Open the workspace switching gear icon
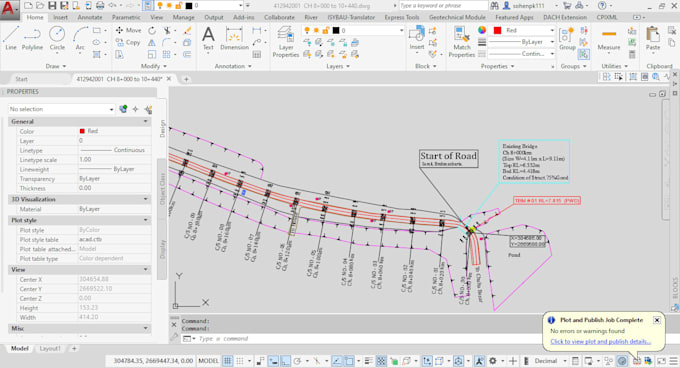 click(493, 361)
